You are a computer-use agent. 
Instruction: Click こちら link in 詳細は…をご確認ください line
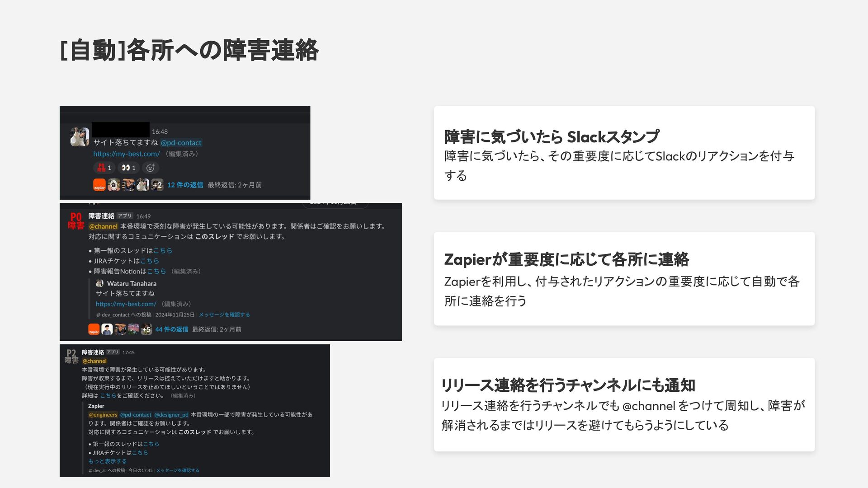coord(108,395)
